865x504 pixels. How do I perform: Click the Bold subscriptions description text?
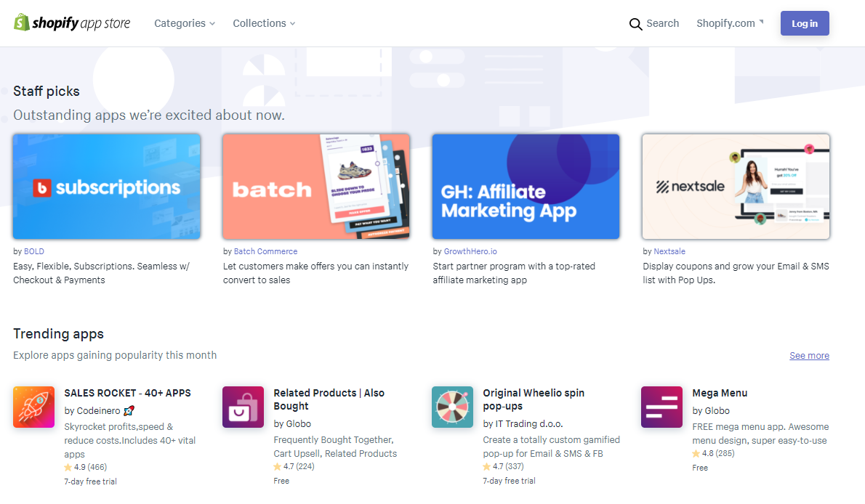[x=102, y=273]
